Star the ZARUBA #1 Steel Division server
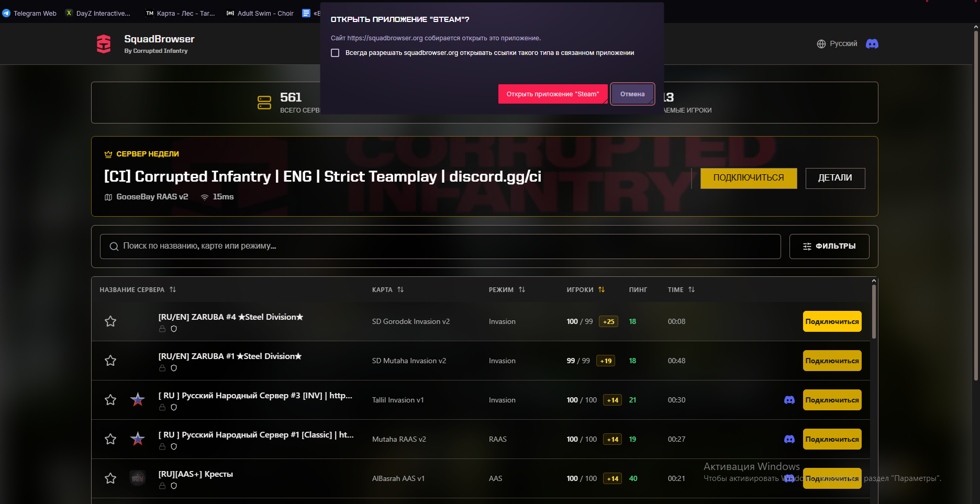 click(110, 361)
